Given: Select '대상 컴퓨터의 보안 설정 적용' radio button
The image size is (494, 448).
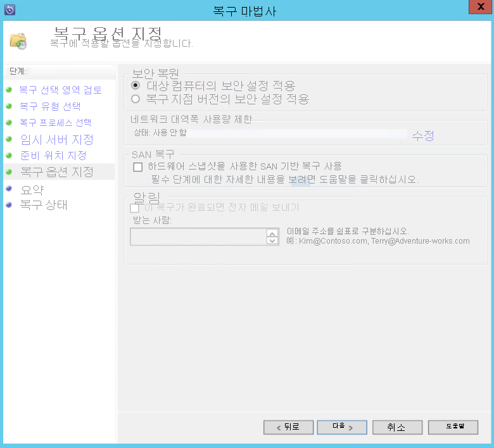Looking at the screenshot, I should click(x=136, y=85).
